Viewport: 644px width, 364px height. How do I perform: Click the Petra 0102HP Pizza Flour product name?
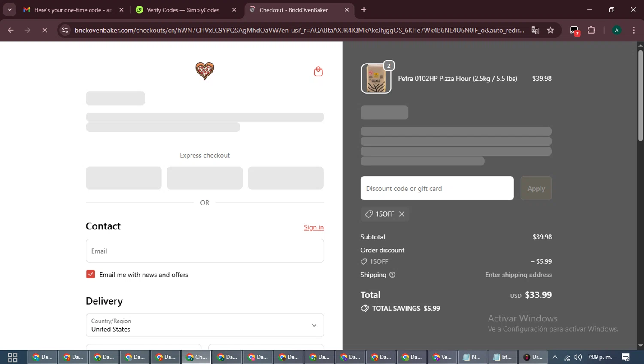458,79
